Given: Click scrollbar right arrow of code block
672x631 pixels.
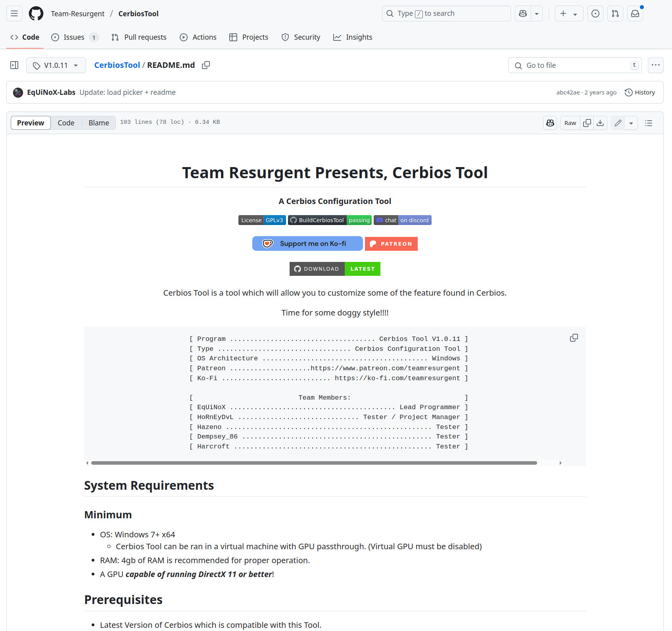Looking at the screenshot, I should pos(561,463).
